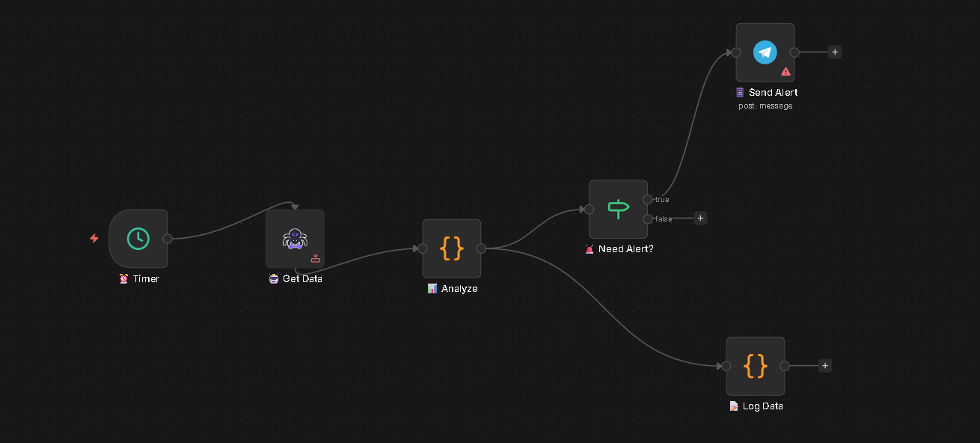Click the alarm emoji beside Timer label
The image size is (980, 443).
pyautogui.click(x=123, y=278)
